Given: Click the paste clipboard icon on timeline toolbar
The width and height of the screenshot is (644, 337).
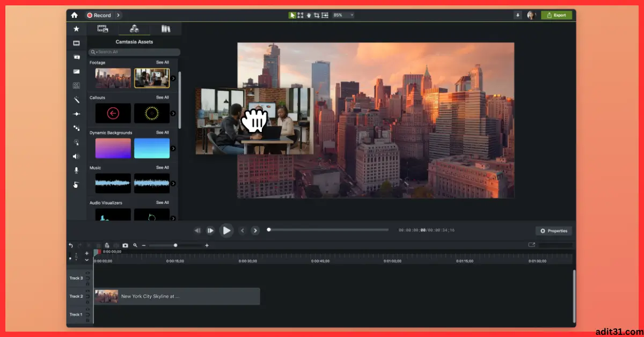Looking at the screenshot, I should pos(107,245).
